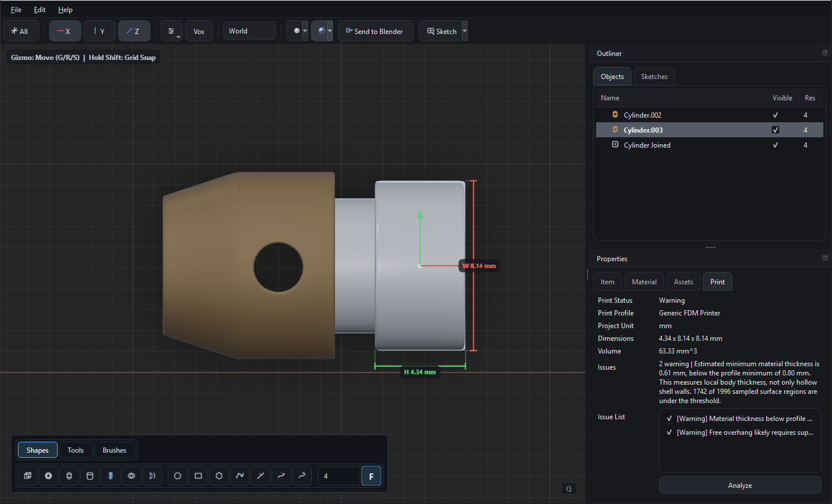This screenshot has width=832, height=504.
Task: Choose the capsule shape tool
Action: [69, 476]
